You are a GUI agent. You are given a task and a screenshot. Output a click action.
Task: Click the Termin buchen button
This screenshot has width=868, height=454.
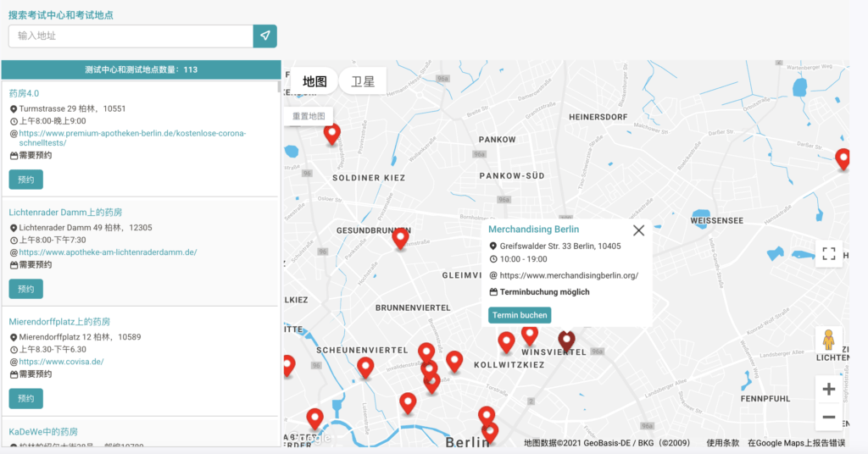point(520,315)
